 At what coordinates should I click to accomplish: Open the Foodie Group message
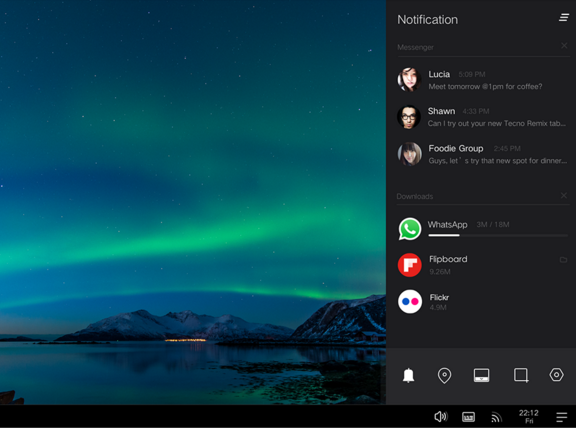click(483, 154)
